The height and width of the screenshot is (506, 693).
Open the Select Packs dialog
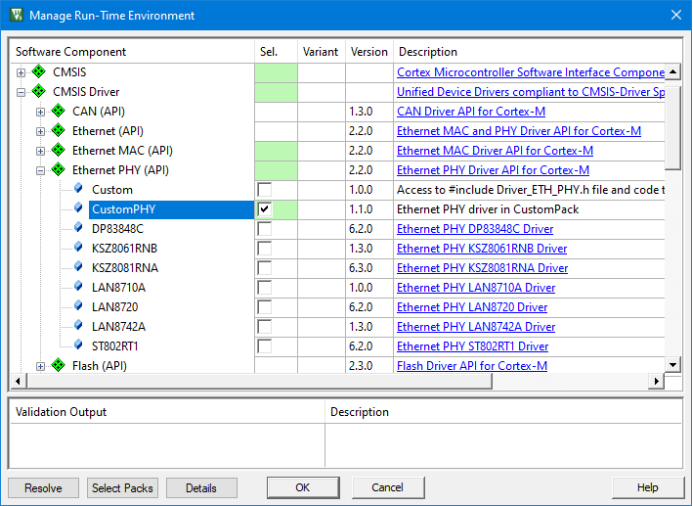coord(123,488)
